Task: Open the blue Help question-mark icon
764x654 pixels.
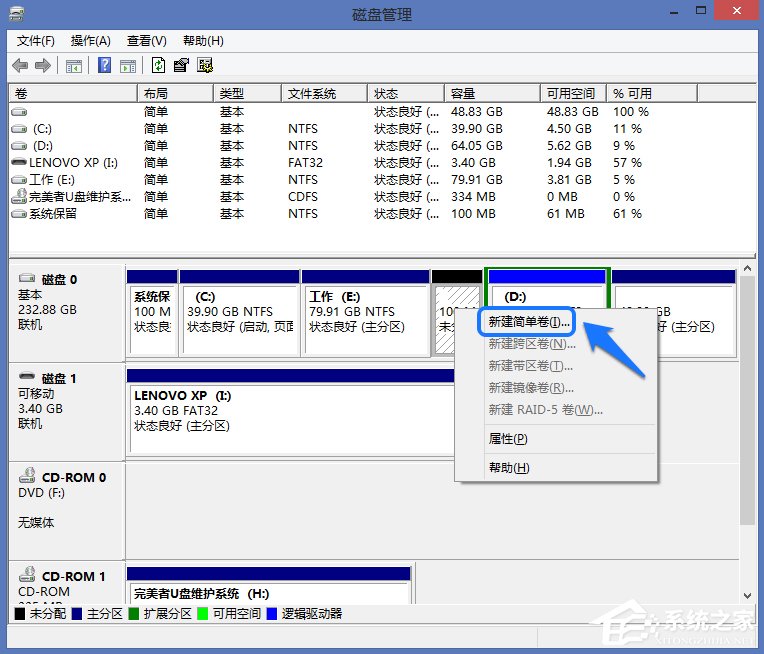Action: pos(104,65)
